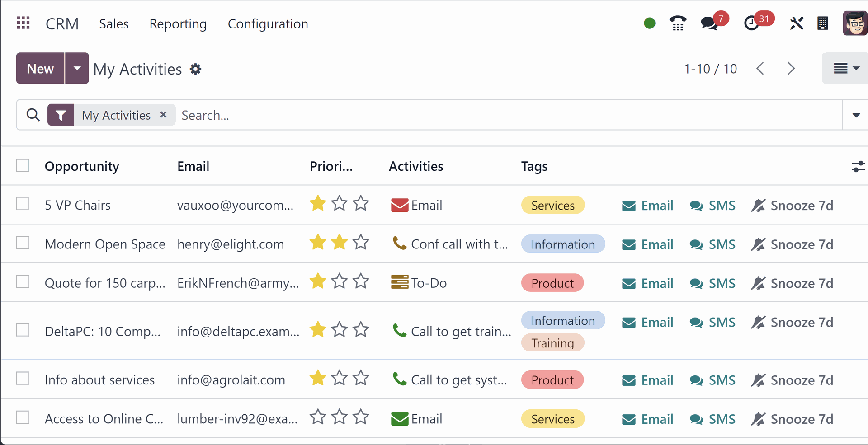The image size is (868, 445).
Task: Open the henry@elight.com email cell
Action: click(x=231, y=244)
